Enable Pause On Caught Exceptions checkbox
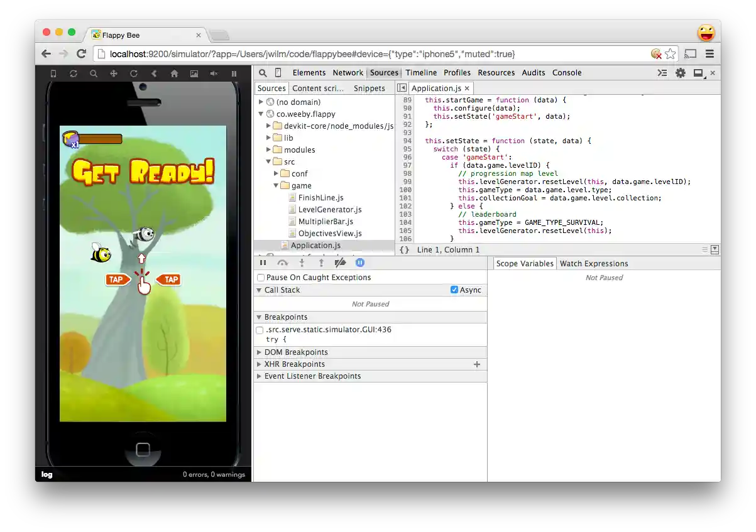 click(x=261, y=278)
